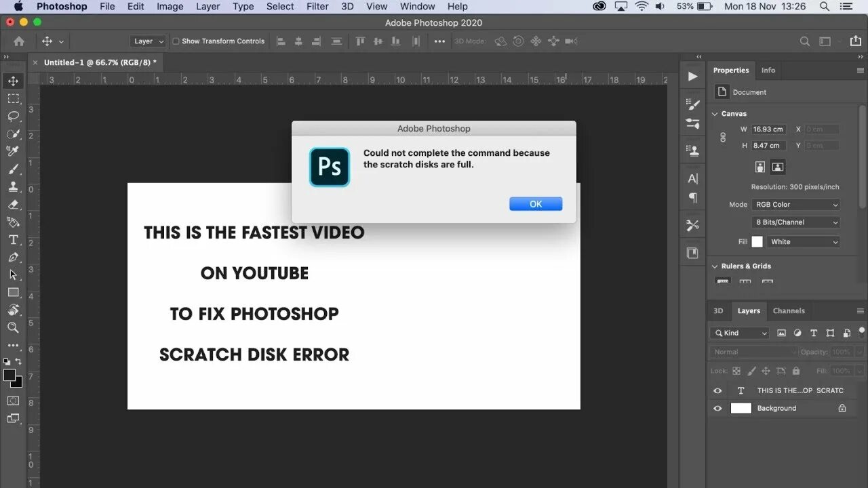Select the Path Selection arrow tool
This screenshot has height=488, width=868.
click(x=13, y=275)
